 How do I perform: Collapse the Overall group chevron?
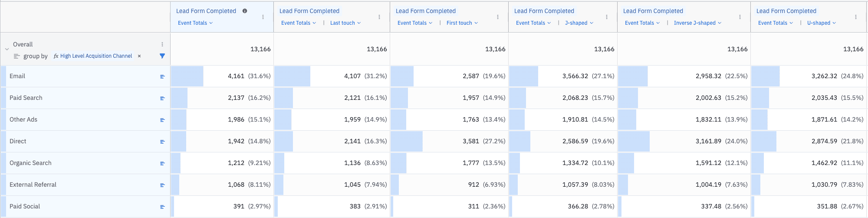click(7, 50)
